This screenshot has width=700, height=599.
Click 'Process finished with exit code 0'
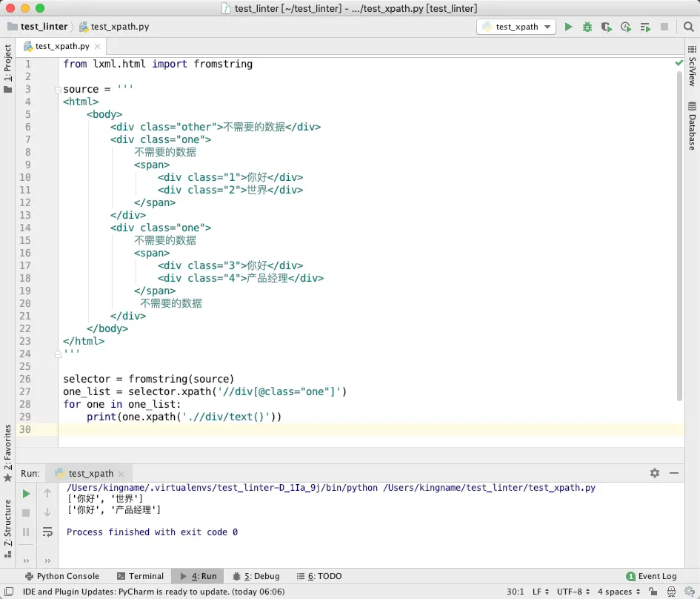click(152, 532)
